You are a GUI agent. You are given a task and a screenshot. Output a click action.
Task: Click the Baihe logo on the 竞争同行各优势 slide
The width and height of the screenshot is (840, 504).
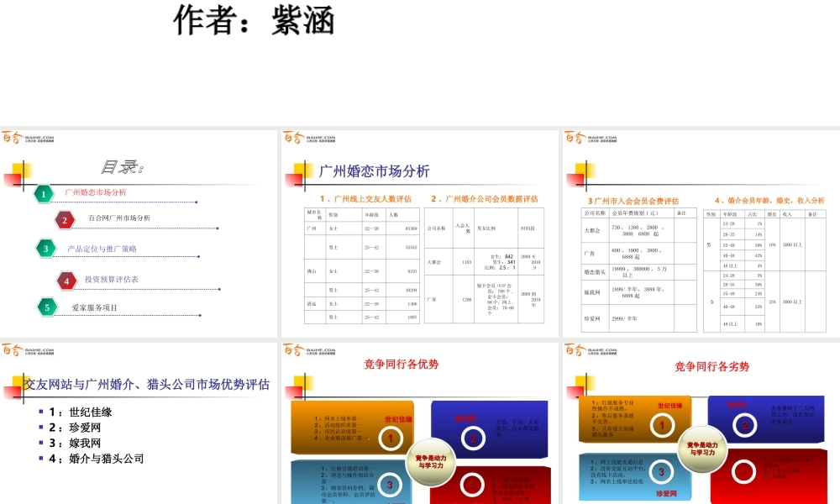[x=309, y=350]
